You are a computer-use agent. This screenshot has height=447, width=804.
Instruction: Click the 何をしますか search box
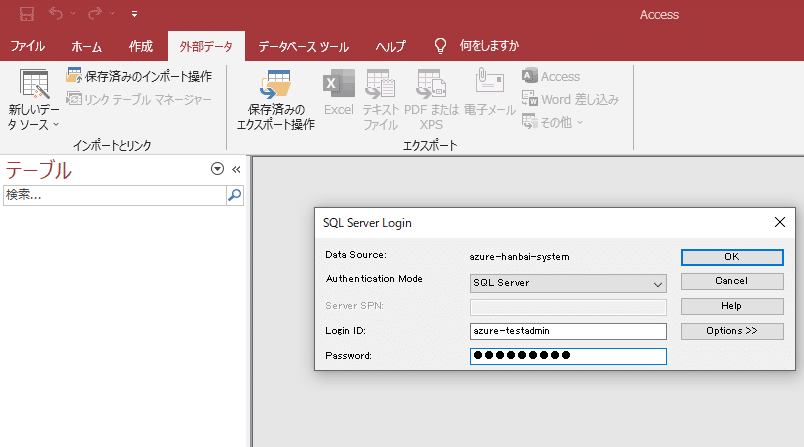pyautogui.click(x=489, y=46)
